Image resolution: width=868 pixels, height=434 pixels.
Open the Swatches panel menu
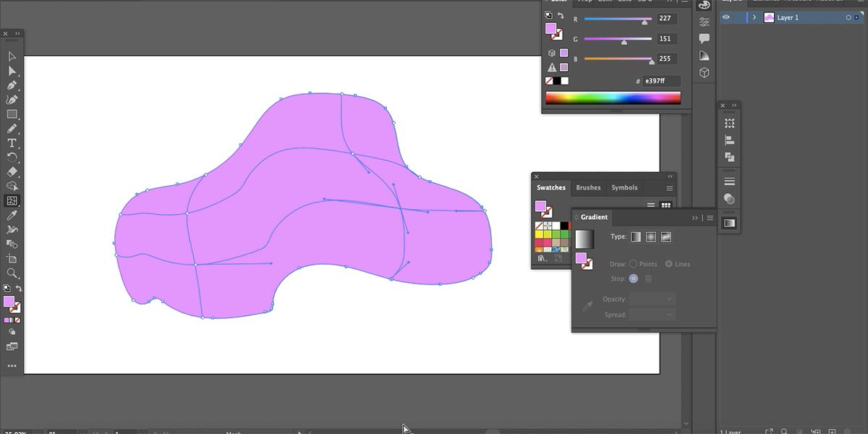coord(669,187)
